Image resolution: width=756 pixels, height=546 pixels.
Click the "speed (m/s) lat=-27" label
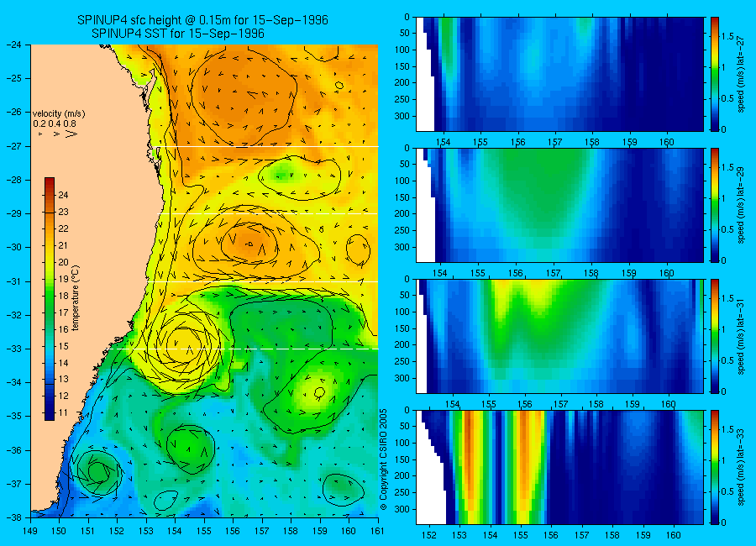tap(741, 74)
